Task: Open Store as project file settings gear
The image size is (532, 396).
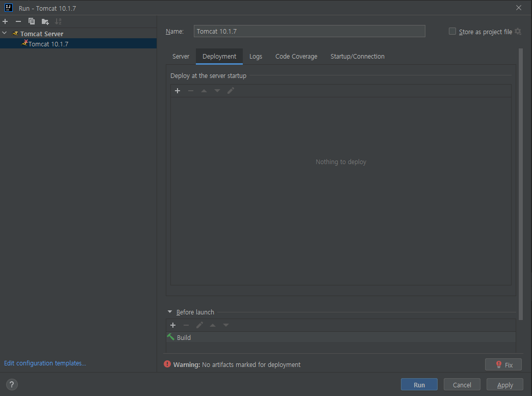Action: (518, 32)
